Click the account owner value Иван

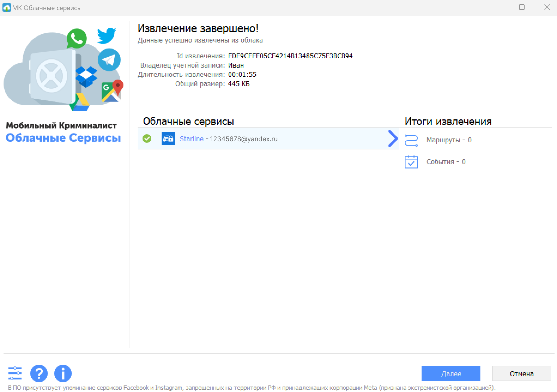pos(236,65)
